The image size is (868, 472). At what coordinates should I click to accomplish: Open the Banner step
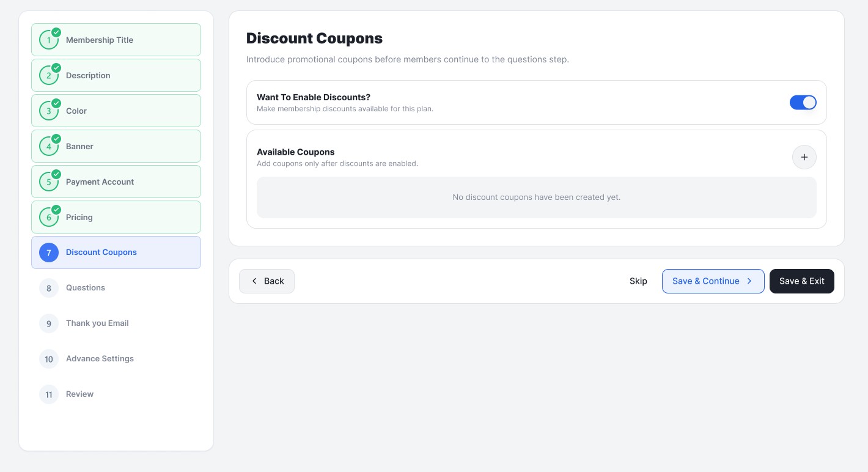(116, 146)
